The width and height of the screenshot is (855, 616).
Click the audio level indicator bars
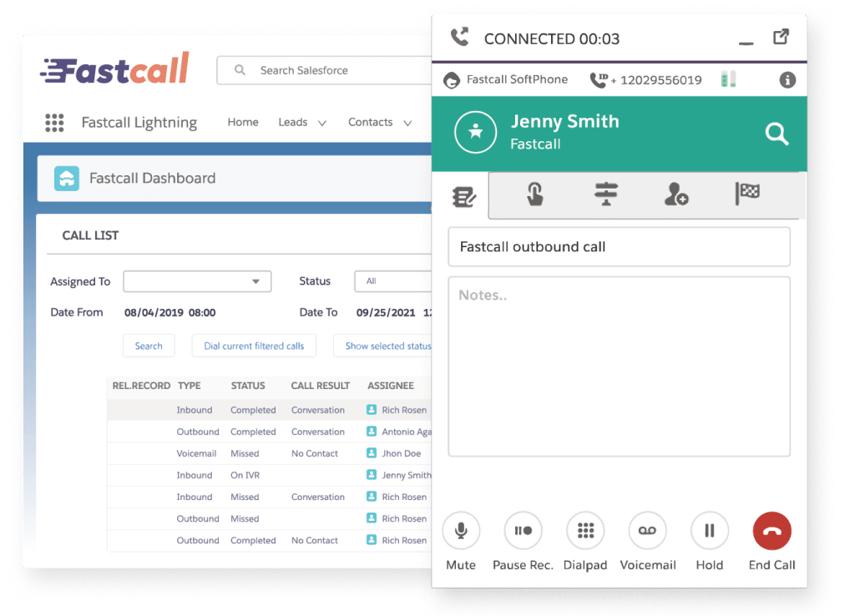coord(728,78)
